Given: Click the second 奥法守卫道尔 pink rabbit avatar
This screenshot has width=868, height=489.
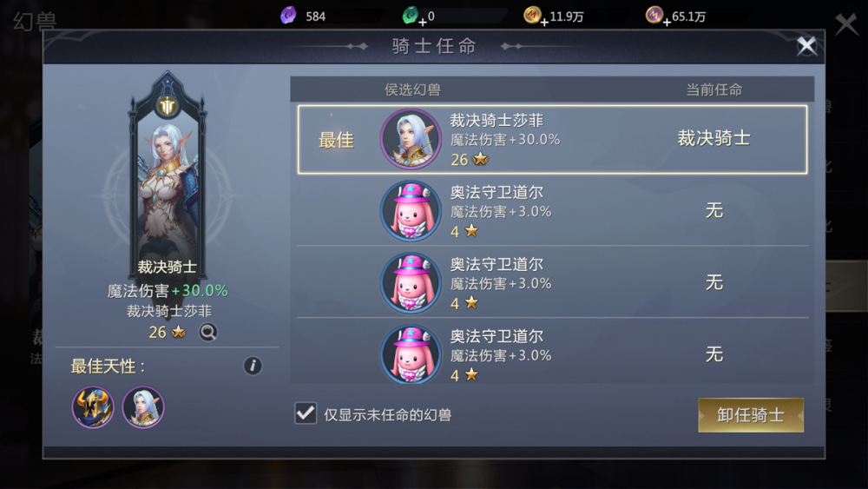Looking at the screenshot, I should [x=411, y=282].
